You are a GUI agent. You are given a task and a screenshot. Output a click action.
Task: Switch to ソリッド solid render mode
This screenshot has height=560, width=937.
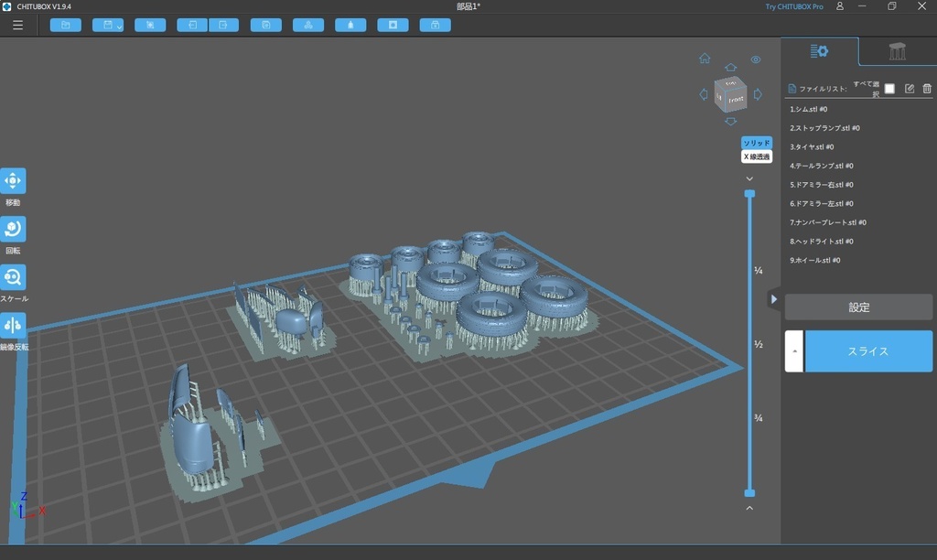tap(757, 143)
